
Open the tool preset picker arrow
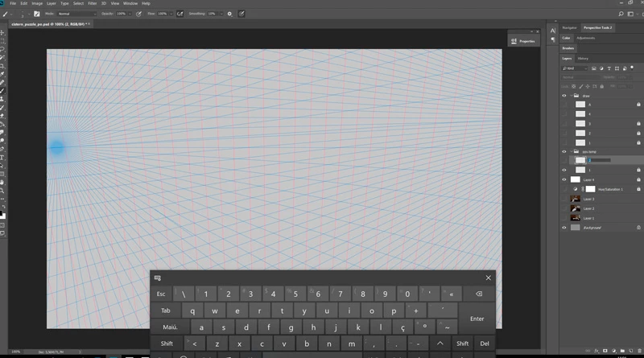pyautogui.click(x=11, y=14)
